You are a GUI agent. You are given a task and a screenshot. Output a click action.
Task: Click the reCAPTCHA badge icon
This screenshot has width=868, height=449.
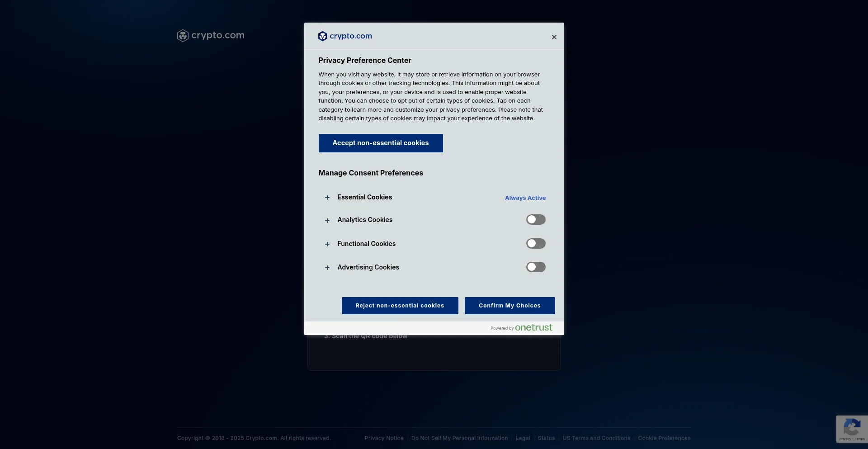pyautogui.click(x=852, y=427)
